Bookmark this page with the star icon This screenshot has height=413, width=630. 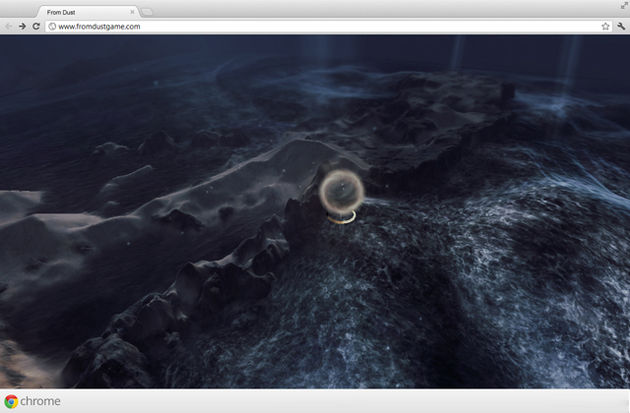[x=605, y=26]
